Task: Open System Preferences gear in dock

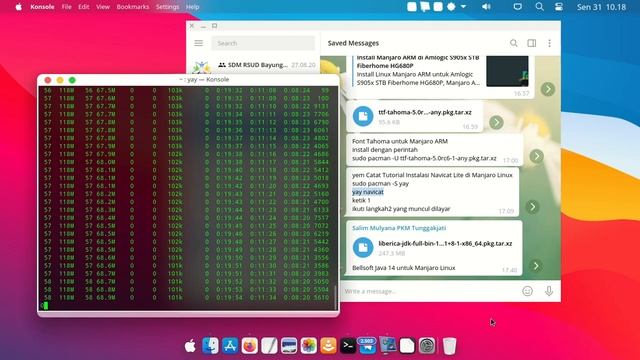Action: 427,346
